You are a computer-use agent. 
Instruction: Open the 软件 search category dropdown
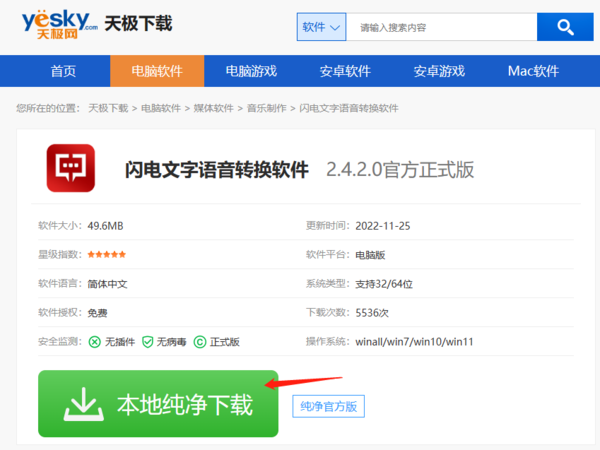[321, 27]
